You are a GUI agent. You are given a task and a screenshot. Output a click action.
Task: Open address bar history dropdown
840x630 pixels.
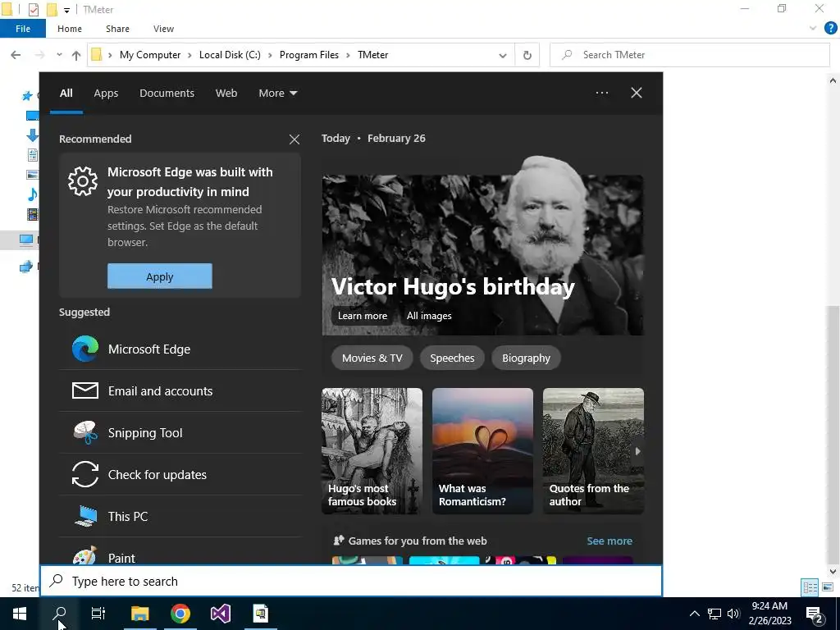(x=503, y=55)
